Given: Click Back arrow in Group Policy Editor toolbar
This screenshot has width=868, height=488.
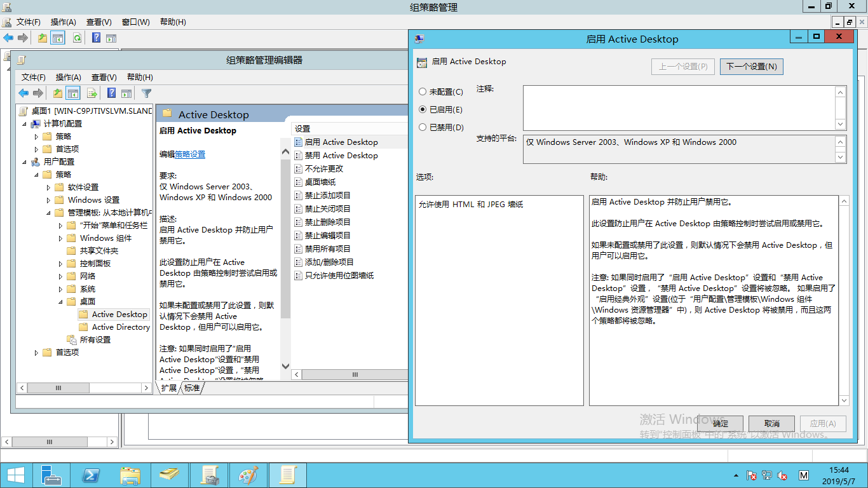Looking at the screenshot, I should (24, 93).
